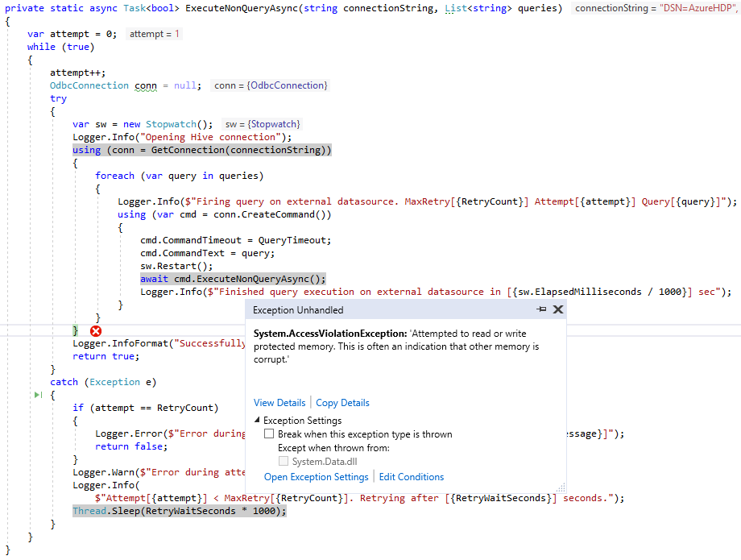Collapse the Exception Settings section
The image size is (741, 560).
[257, 420]
